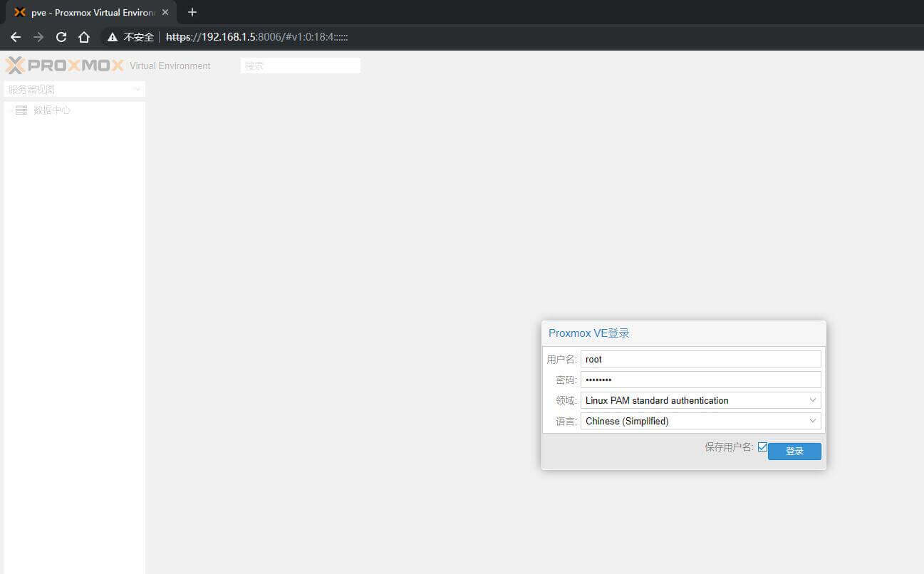Toggle the 保存用户名 checkbox

tap(762, 447)
